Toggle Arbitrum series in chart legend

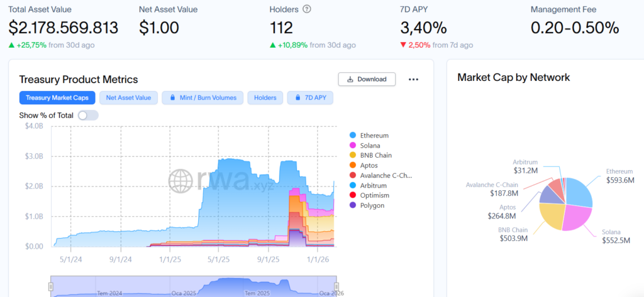coord(367,185)
